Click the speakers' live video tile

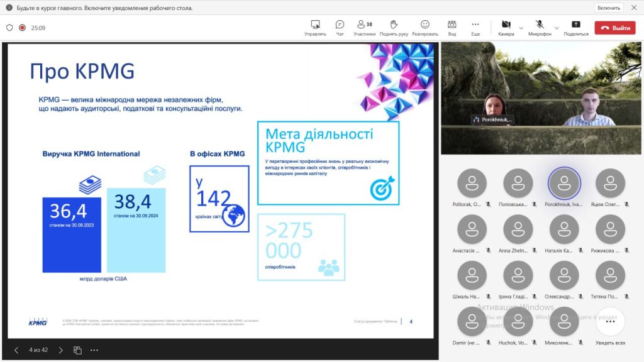(541, 98)
